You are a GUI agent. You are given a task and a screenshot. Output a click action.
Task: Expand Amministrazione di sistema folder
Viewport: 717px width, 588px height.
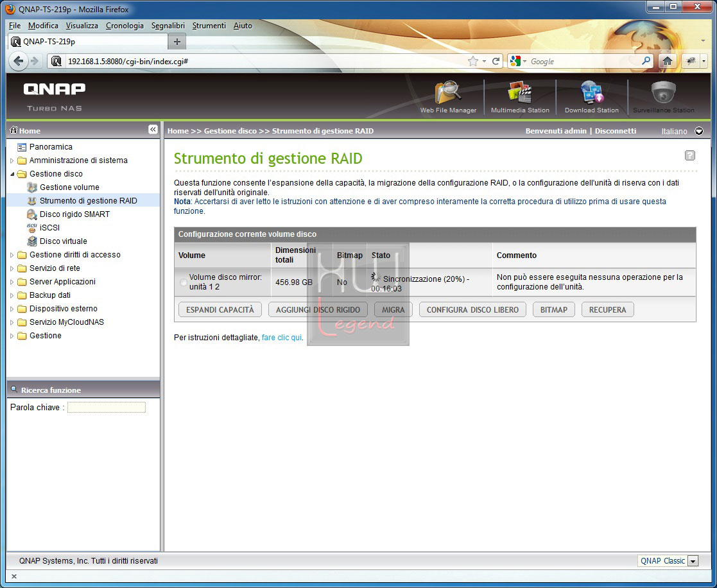click(12, 160)
